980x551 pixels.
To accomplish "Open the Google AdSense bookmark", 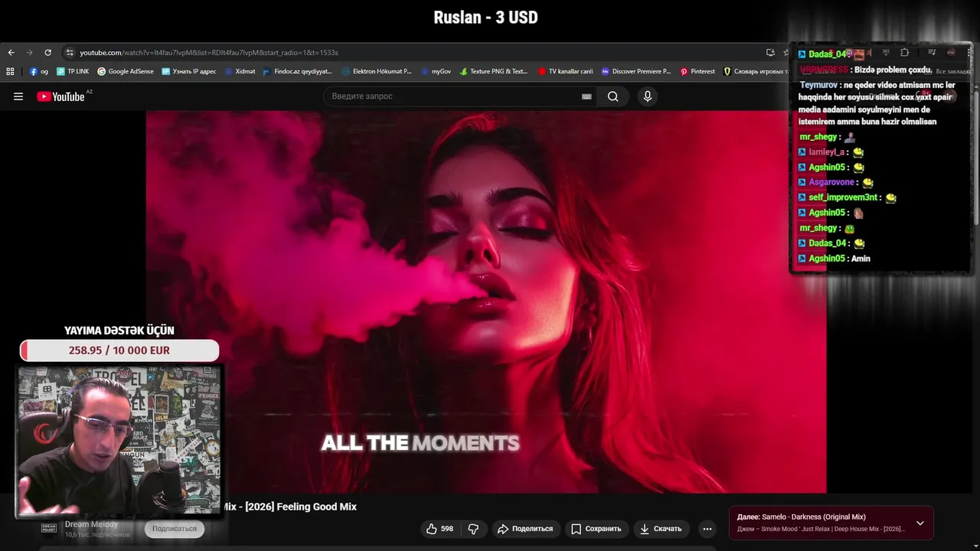I will [126, 71].
